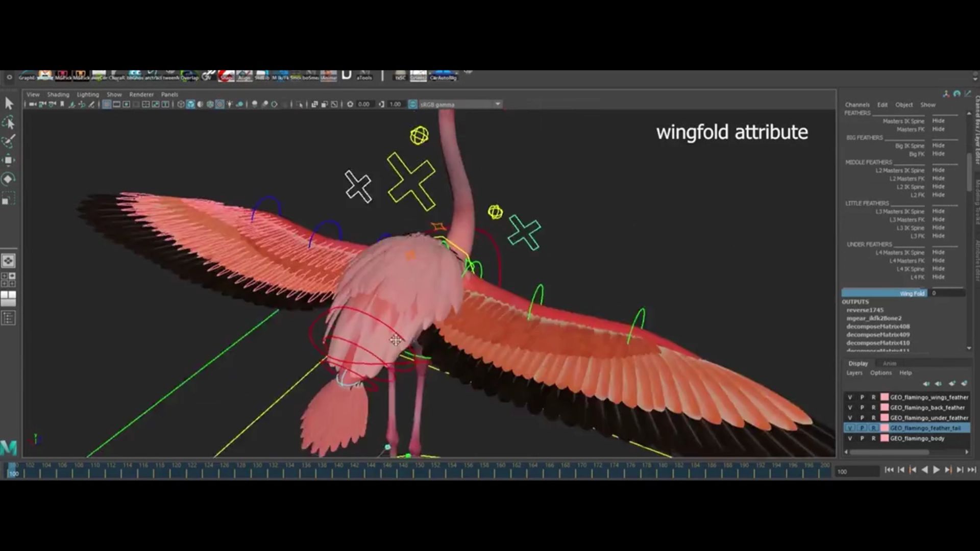Open Hide dropdown for Big FK
This screenshot has width=980, height=551.
[x=938, y=154]
